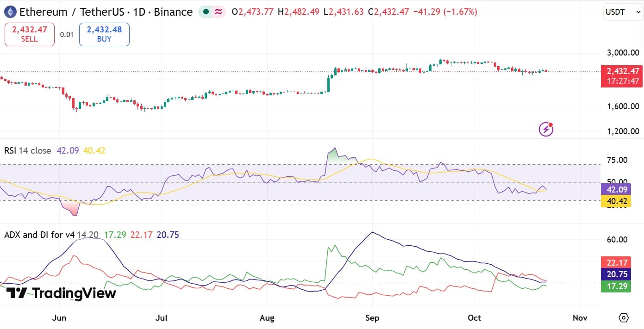Image resolution: width=644 pixels, height=329 pixels.
Task: Click the ADX and DI for v4 label
Action: point(39,235)
